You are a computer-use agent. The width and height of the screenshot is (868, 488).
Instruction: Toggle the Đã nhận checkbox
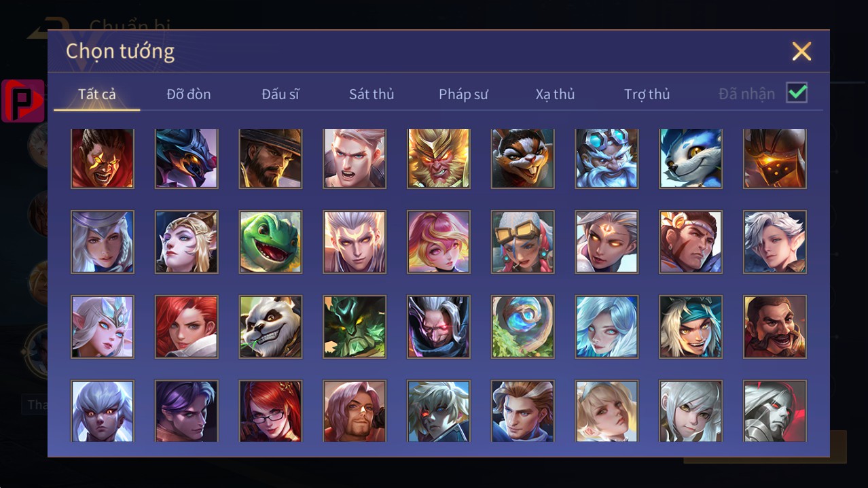click(x=797, y=93)
